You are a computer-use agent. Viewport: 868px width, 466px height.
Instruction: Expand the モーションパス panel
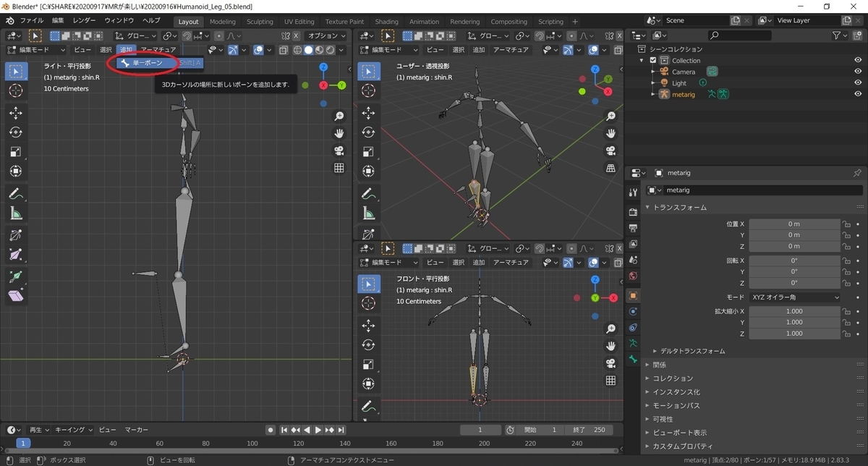676,405
